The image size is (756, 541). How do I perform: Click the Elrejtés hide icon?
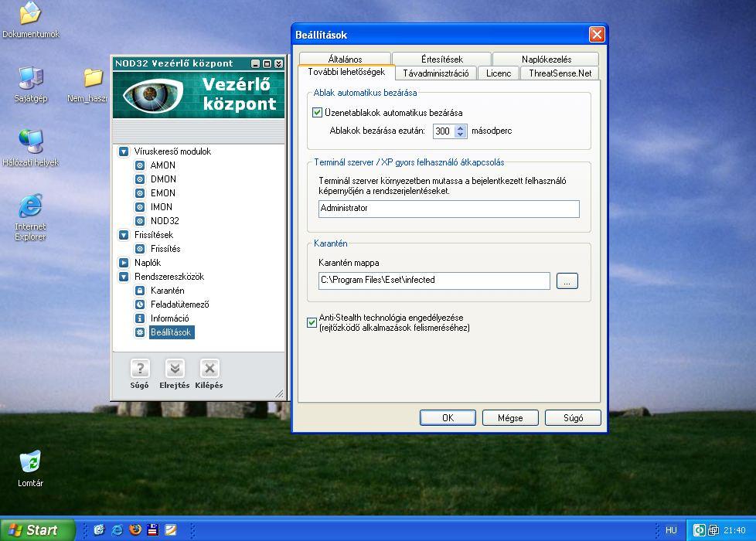(x=175, y=369)
